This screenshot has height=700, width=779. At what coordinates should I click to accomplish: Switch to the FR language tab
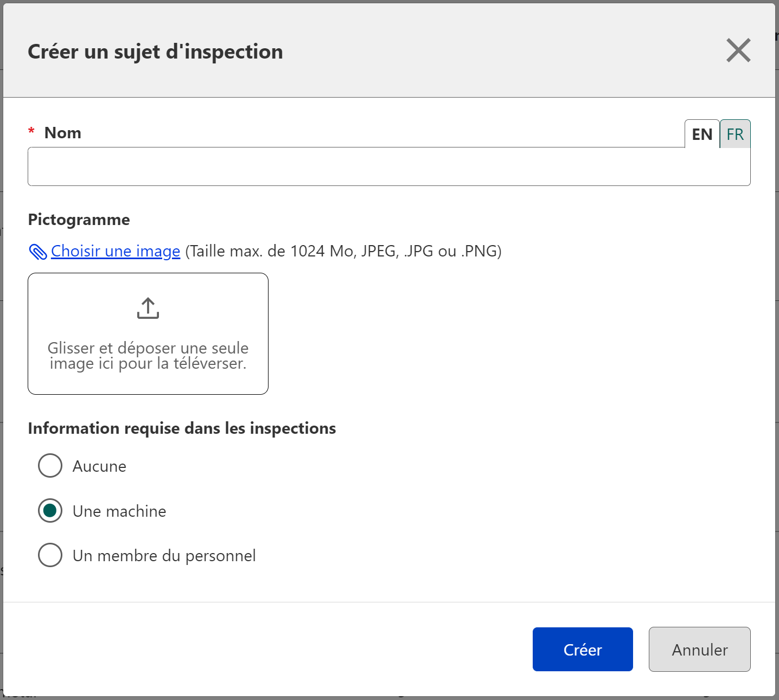click(x=735, y=134)
